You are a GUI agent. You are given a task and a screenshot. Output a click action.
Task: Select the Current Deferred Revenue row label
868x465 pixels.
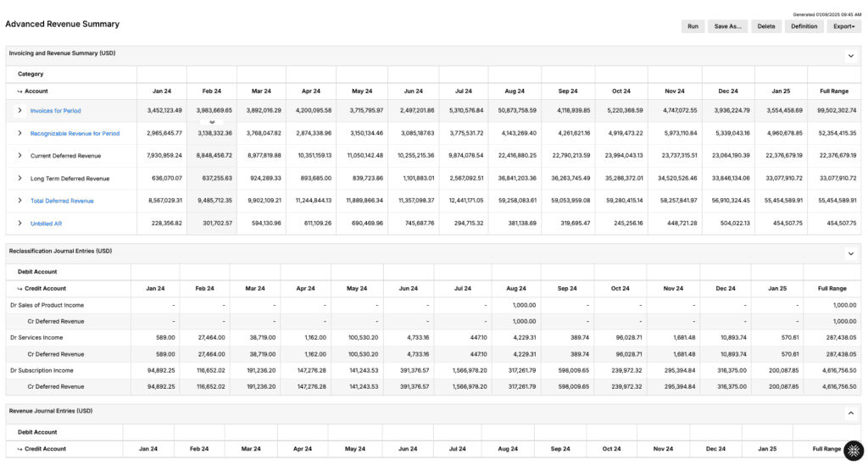(x=65, y=156)
